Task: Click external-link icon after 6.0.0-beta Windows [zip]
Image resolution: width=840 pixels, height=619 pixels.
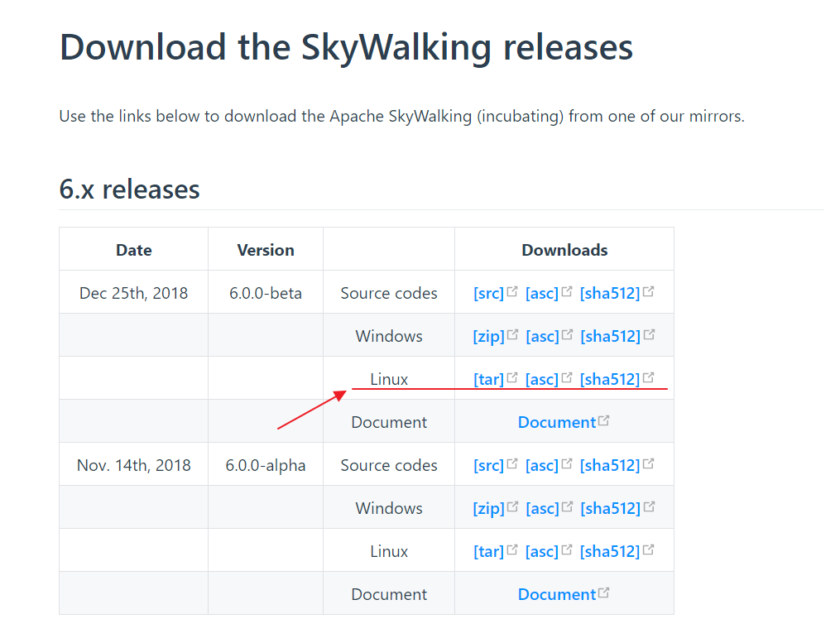Action: pyautogui.click(x=512, y=334)
